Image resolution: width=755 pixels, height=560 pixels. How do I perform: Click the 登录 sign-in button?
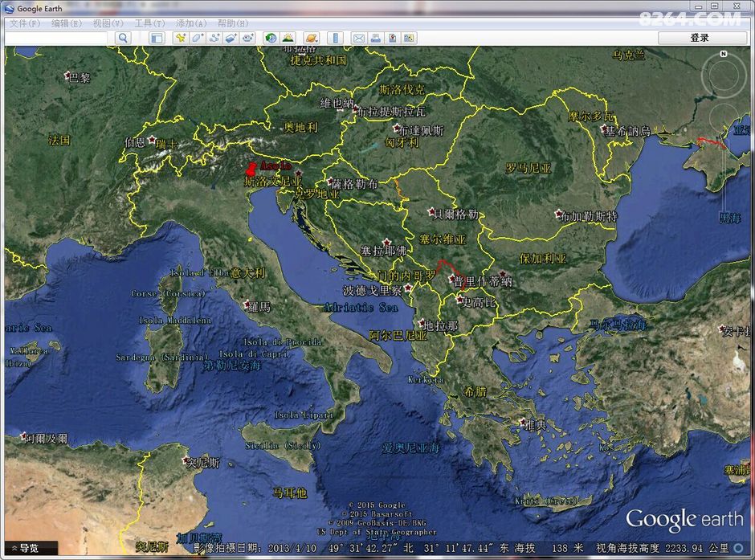tap(700, 38)
